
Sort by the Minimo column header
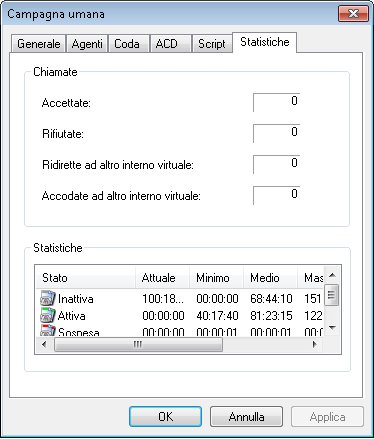[217, 277]
